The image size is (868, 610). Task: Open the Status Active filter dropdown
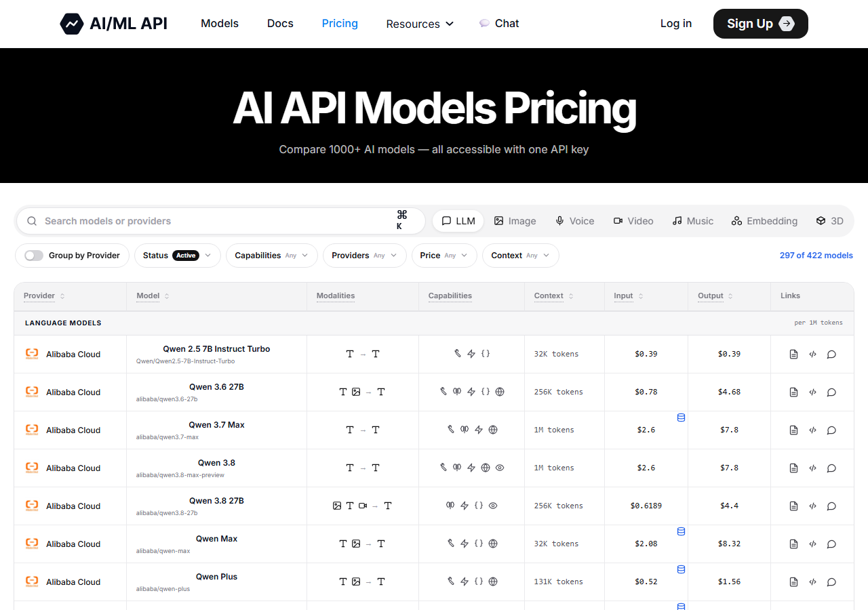(x=178, y=256)
